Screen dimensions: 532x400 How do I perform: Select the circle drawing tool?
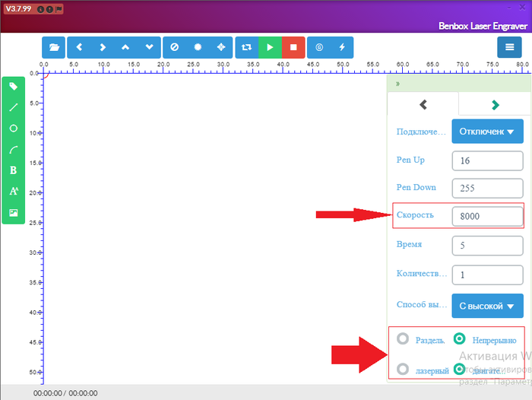click(14, 129)
